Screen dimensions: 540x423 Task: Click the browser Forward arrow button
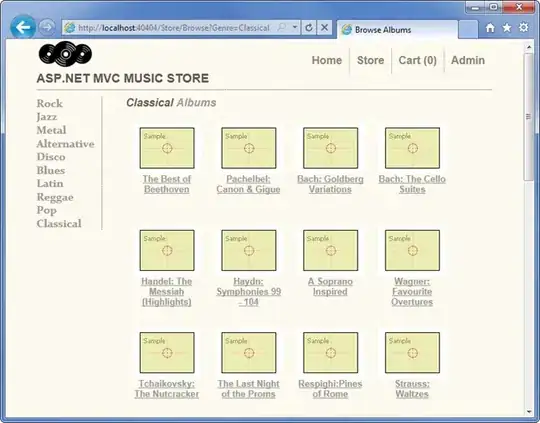[x=47, y=27]
